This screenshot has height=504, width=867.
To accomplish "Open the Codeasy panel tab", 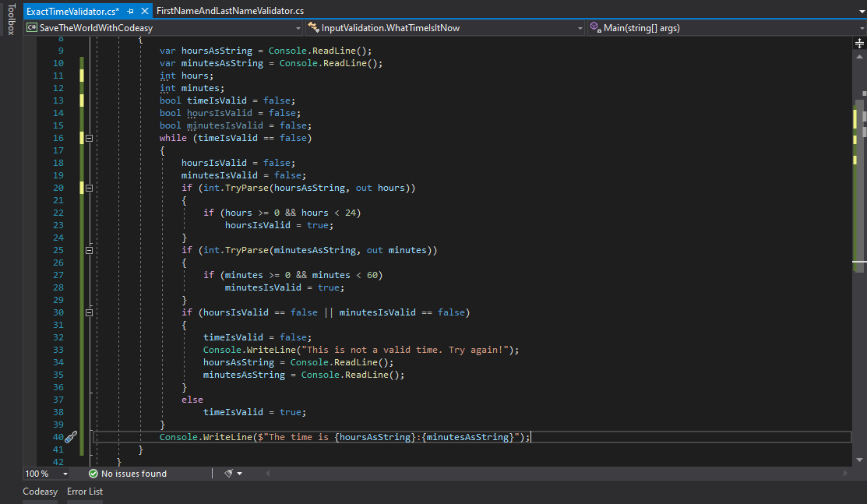I will (x=41, y=492).
